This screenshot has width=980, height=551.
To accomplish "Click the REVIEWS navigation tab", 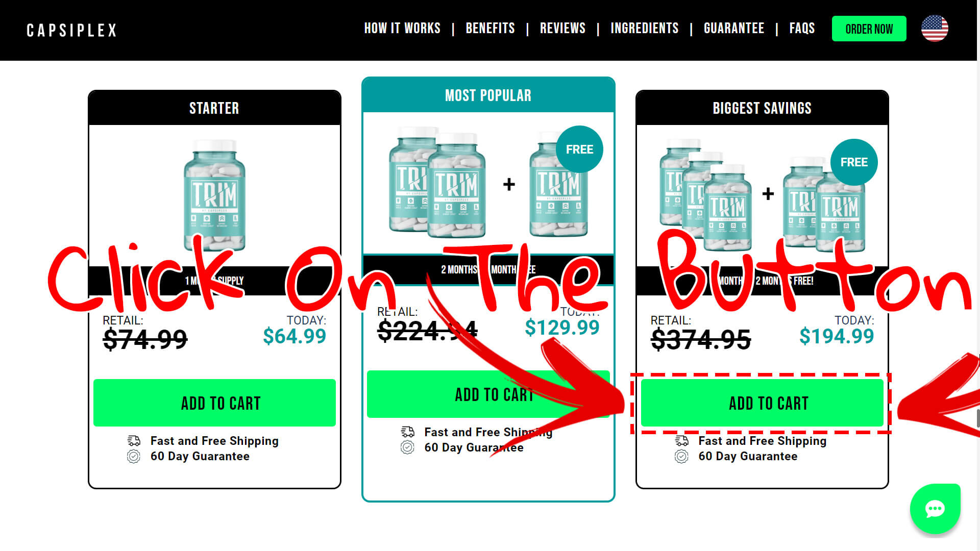I will [x=562, y=28].
